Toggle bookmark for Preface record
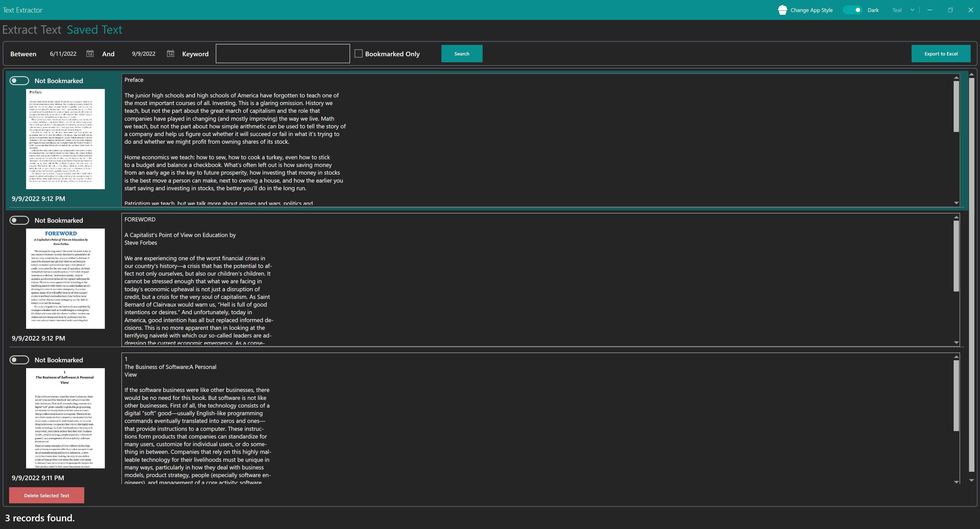Image resolution: width=980 pixels, height=529 pixels. [19, 81]
